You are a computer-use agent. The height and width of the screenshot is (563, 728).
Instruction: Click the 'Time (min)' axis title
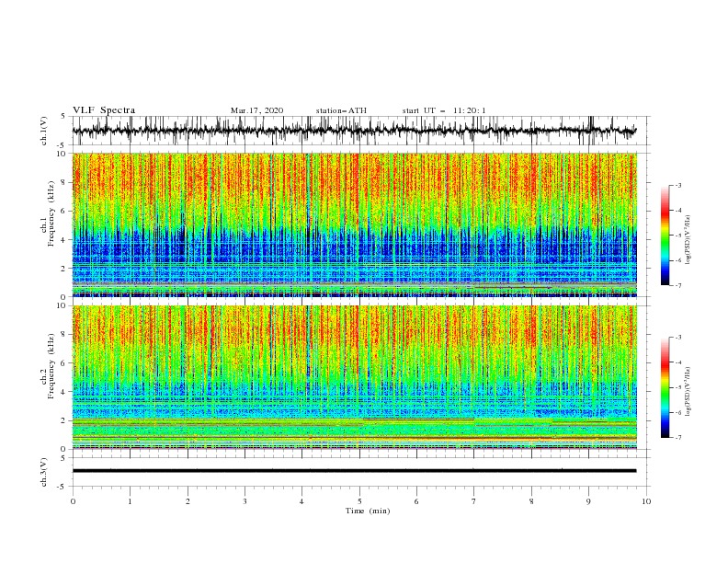tap(368, 511)
